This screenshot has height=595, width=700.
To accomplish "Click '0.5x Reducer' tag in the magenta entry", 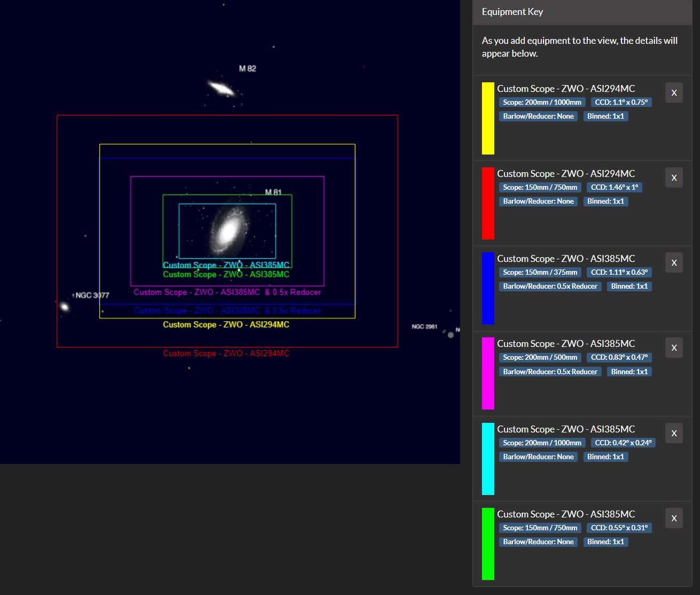I will pyautogui.click(x=550, y=372).
